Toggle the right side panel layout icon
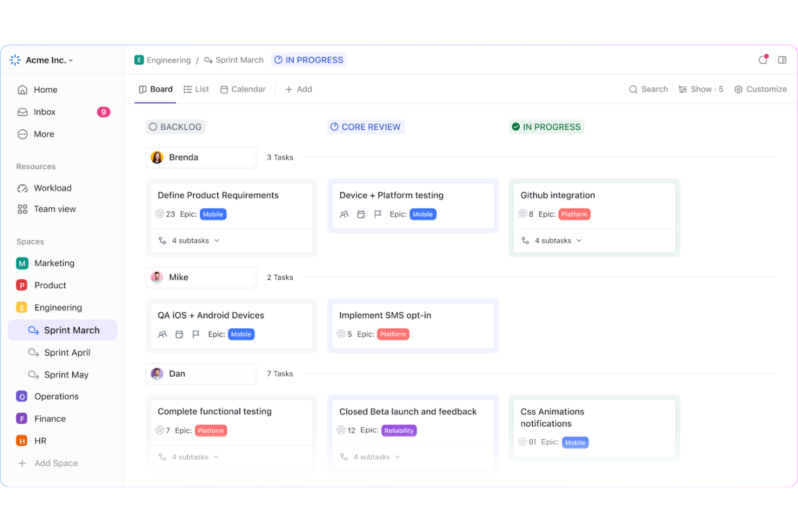The image size is (798, 532). click(x=782, y=60)
